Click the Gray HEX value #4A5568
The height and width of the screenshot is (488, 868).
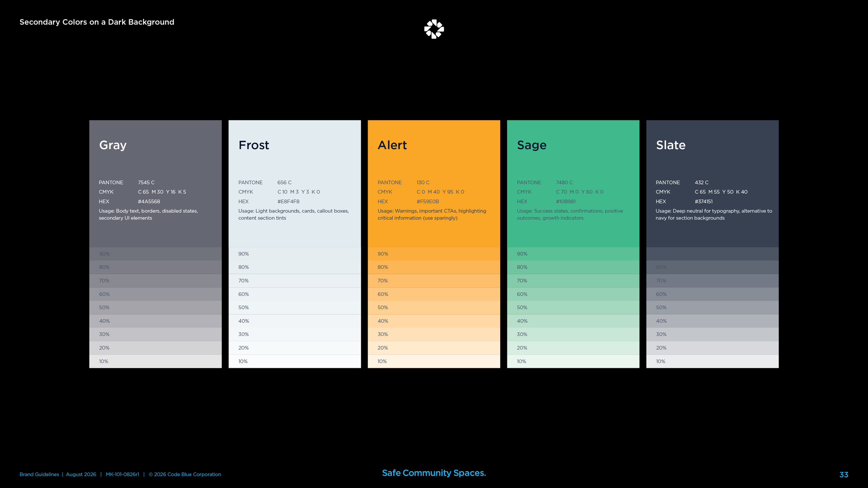pyautogui.click(x=149, y=202)
